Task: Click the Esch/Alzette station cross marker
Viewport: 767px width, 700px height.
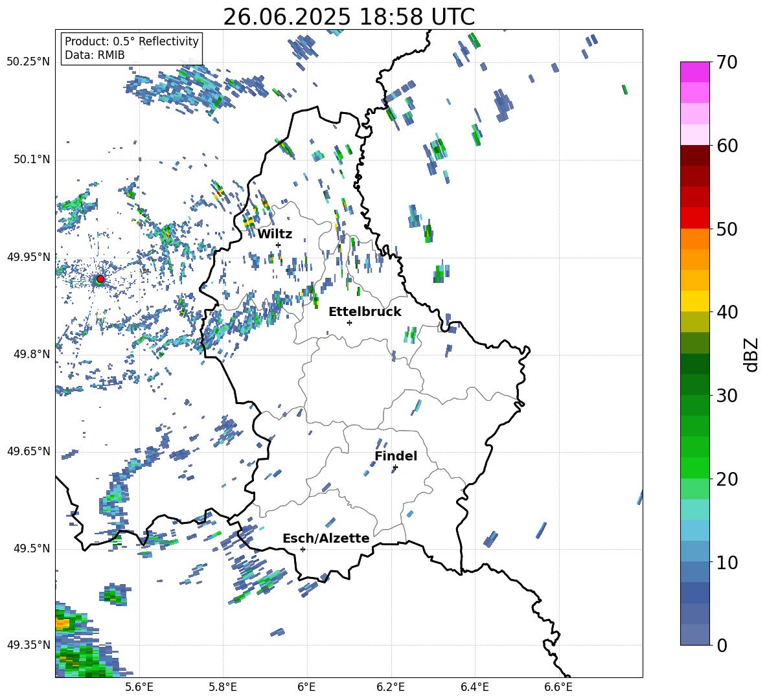Action: [303, 549]
